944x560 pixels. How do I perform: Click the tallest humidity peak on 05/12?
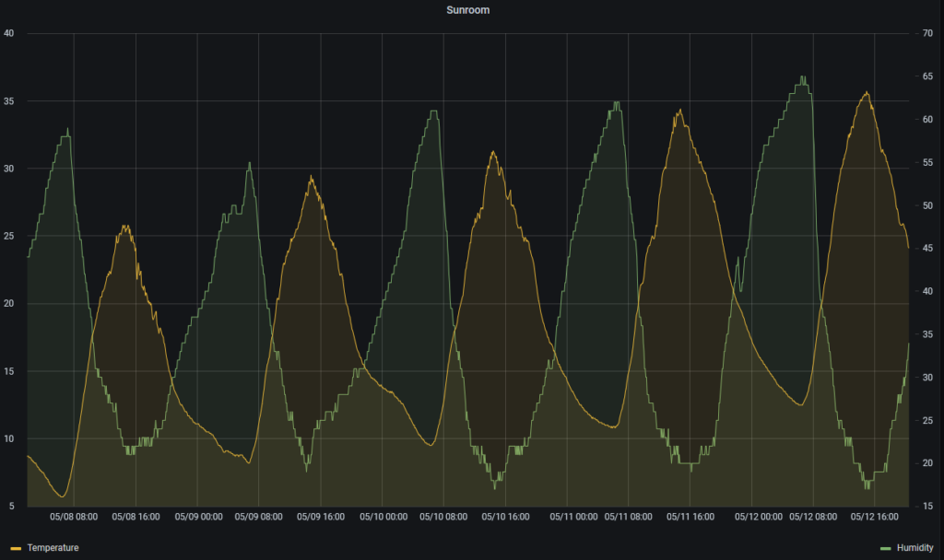(x=803, y=77)
